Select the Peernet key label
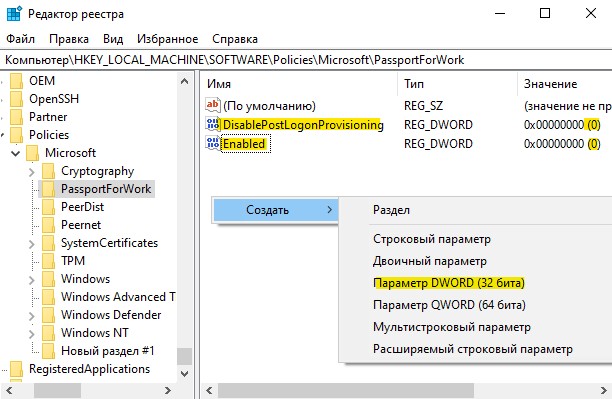 coord(81,225)
